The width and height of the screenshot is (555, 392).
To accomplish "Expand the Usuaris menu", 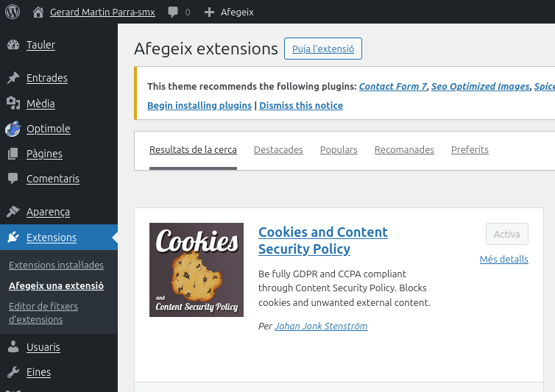I will click(43, 347).
